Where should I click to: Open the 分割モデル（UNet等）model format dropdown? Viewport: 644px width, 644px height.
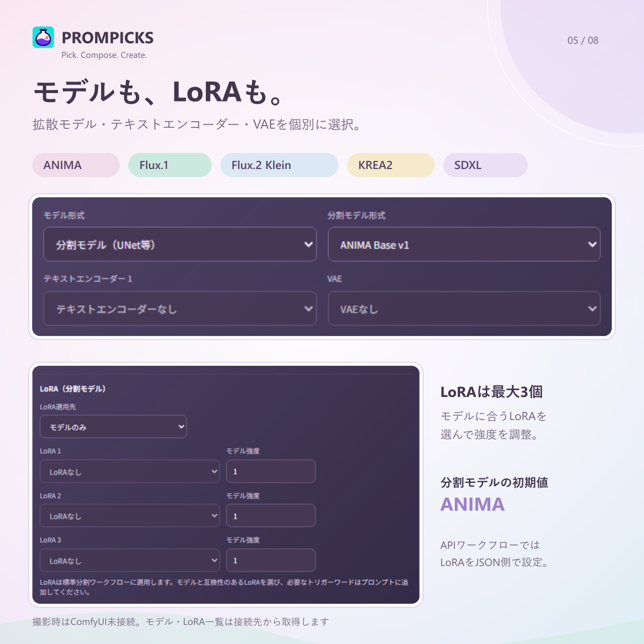pos(180,245)
